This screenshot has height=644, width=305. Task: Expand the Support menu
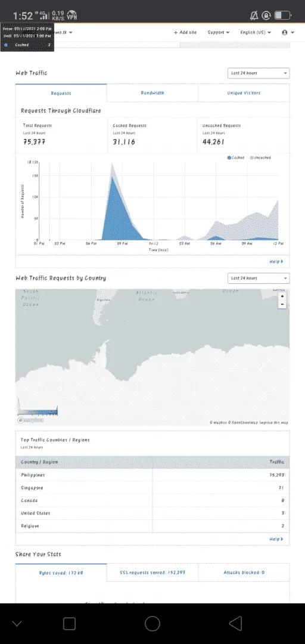219,32
